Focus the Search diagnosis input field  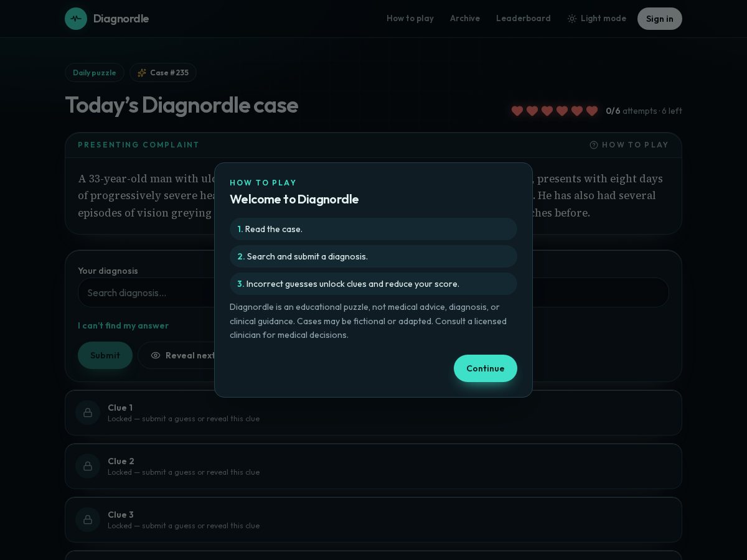[x=374, y=292]
